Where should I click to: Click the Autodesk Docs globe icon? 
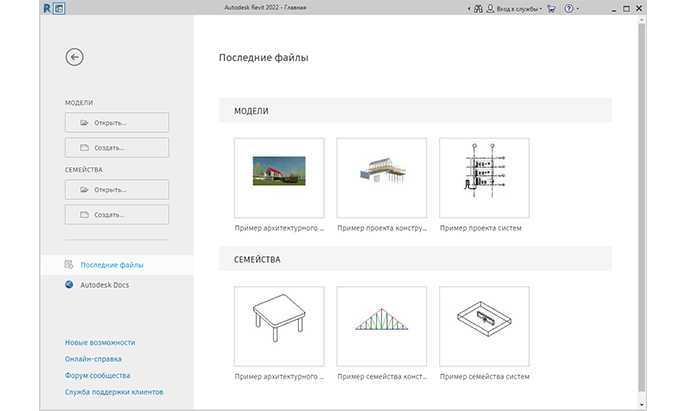69,285
